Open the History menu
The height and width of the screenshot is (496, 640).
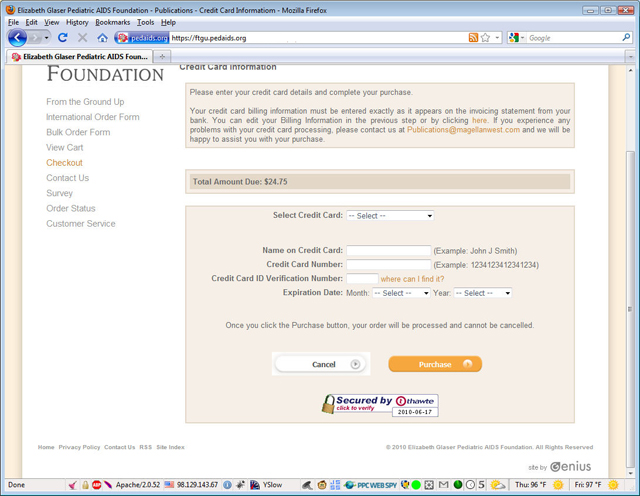pyautogui.click(x=77, y=22)
